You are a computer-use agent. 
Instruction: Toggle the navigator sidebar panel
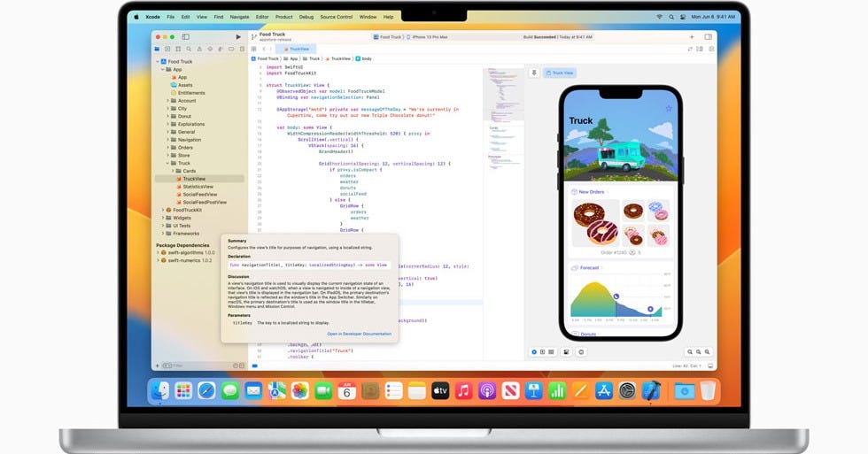(185, 37)
